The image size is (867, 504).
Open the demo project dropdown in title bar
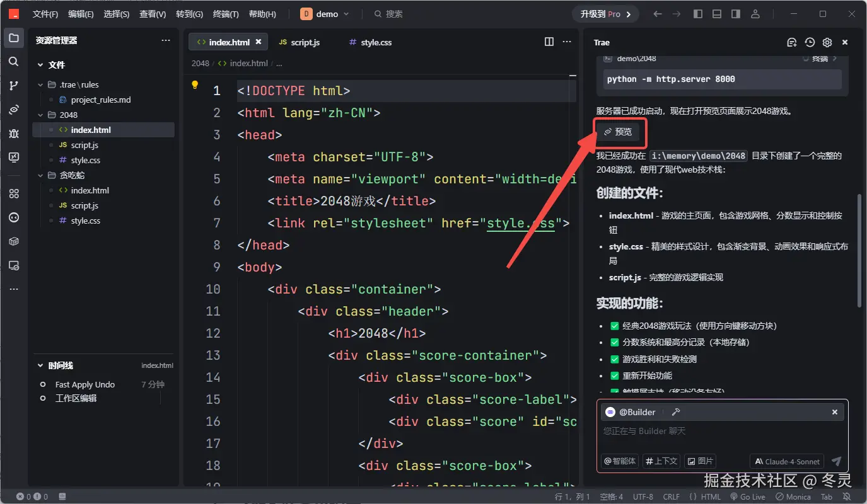click(325, 14)
